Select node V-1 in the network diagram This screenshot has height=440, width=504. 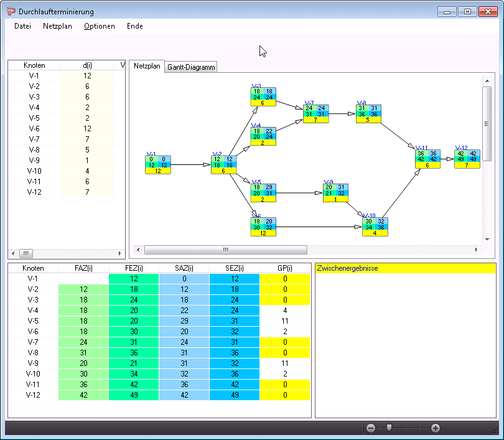pos(157,165)
